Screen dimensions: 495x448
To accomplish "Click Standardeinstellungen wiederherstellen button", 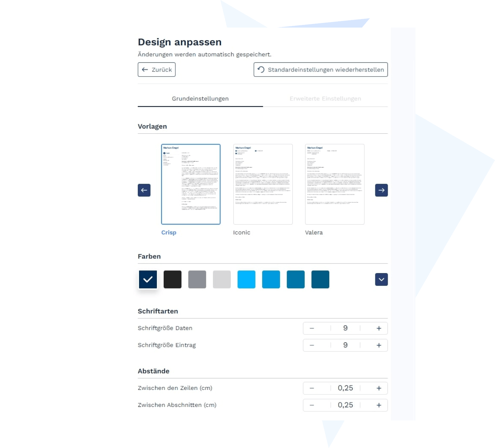I will [320, 70].
